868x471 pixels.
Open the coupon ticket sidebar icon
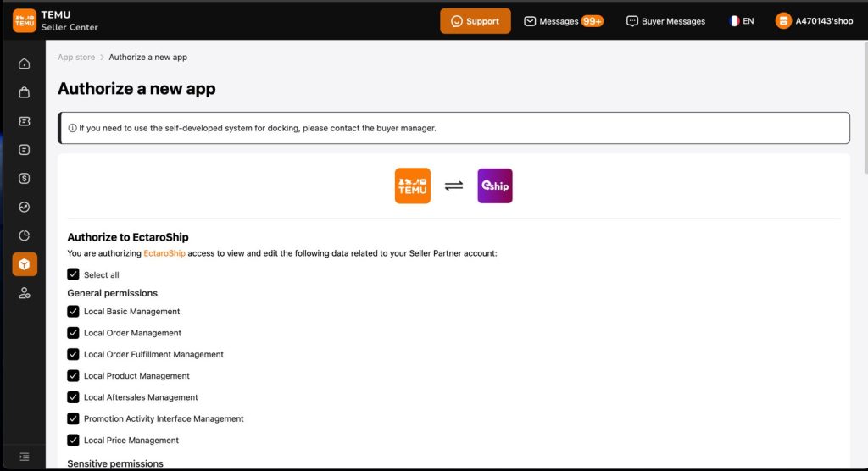24,121
